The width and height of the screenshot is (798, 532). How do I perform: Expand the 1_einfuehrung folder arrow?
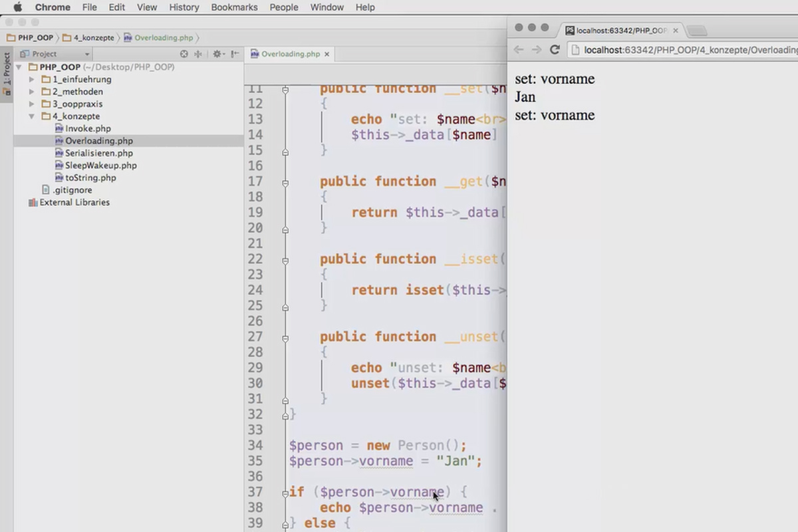[32, 79]
